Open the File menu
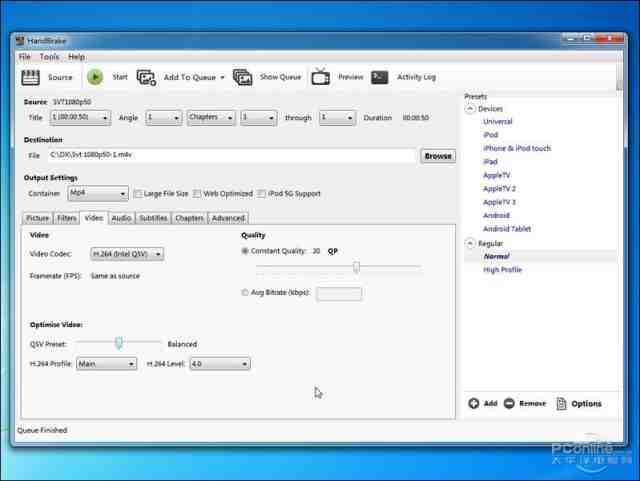 tap(25, 57)
